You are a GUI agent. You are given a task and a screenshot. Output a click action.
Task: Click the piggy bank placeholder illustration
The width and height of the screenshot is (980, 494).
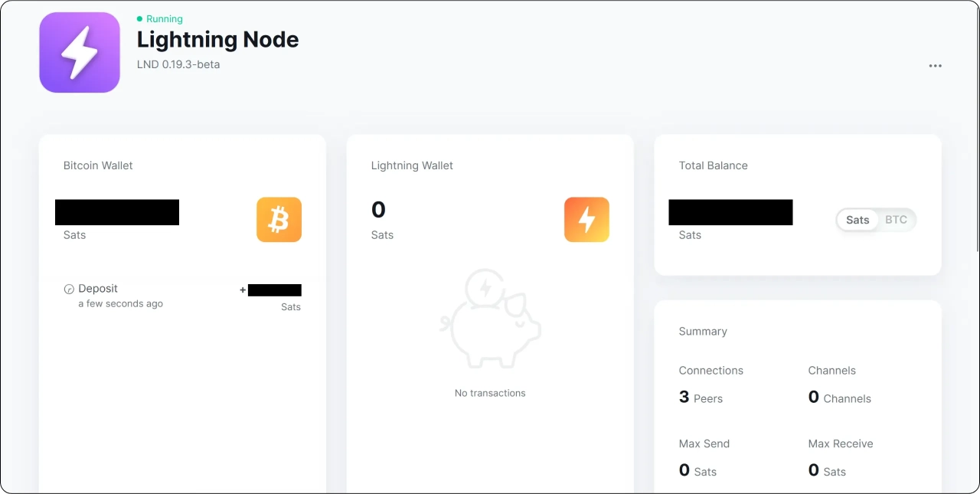[x=490, y=318]
